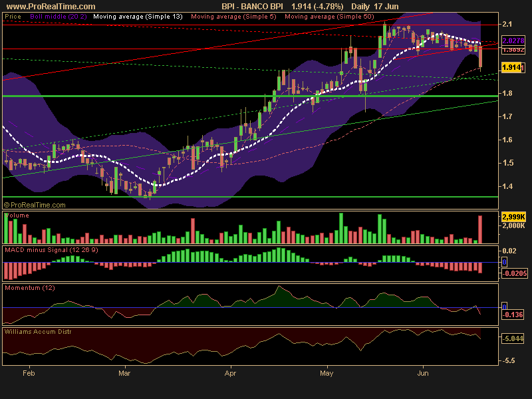
Task: Click the 1.6 price axis label
Action: click(507, 140)
